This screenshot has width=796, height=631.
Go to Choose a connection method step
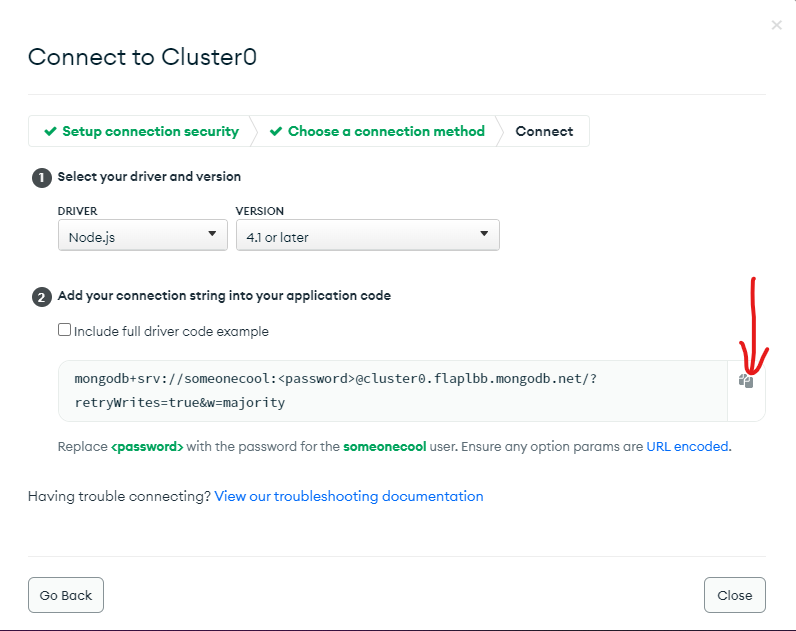click(386, 132)
